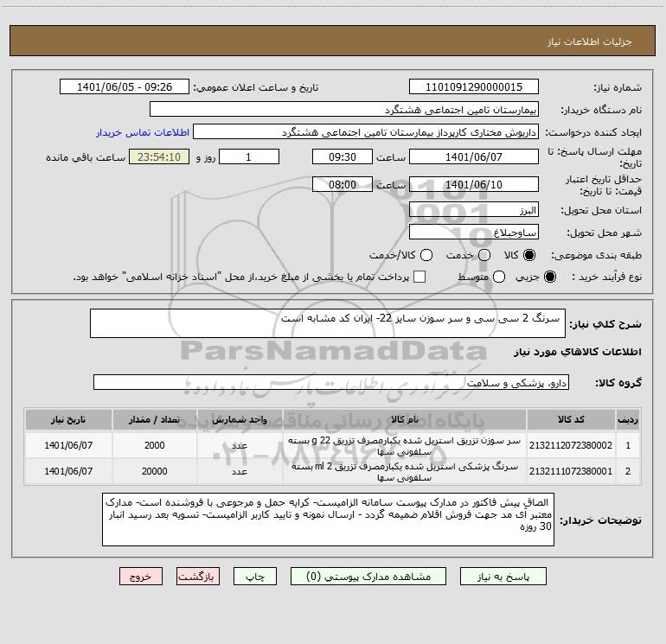Screen dimensions: 666x644
Task: Click quantity cell 2000
Action: pyautogui.click(x=154, y=445)
